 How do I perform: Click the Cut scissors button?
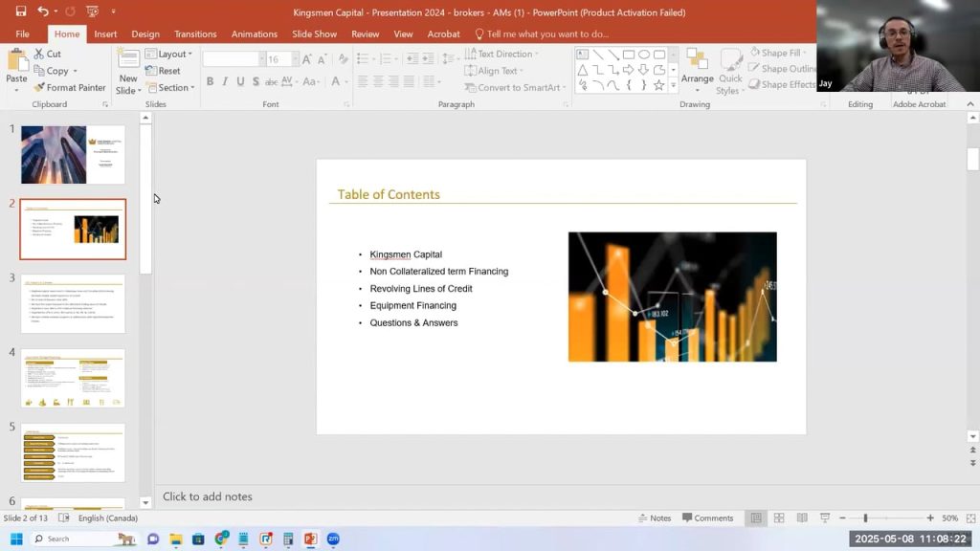(x=48, y=54)
